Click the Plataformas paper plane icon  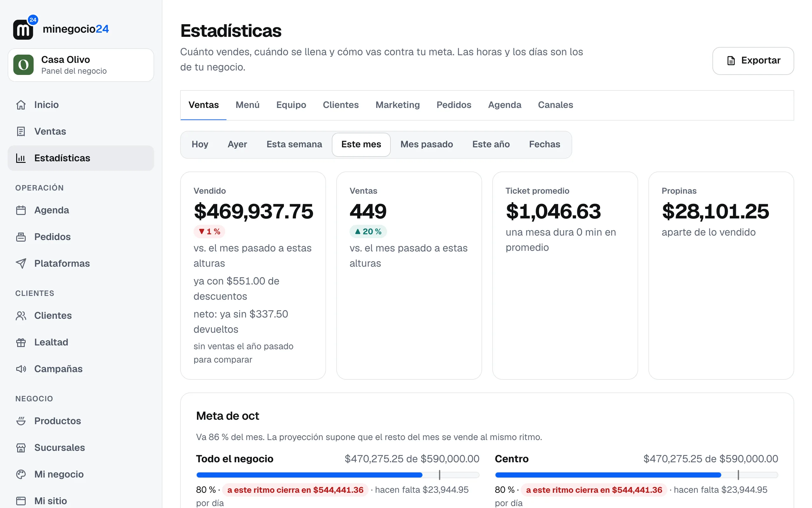click(21, 264)
